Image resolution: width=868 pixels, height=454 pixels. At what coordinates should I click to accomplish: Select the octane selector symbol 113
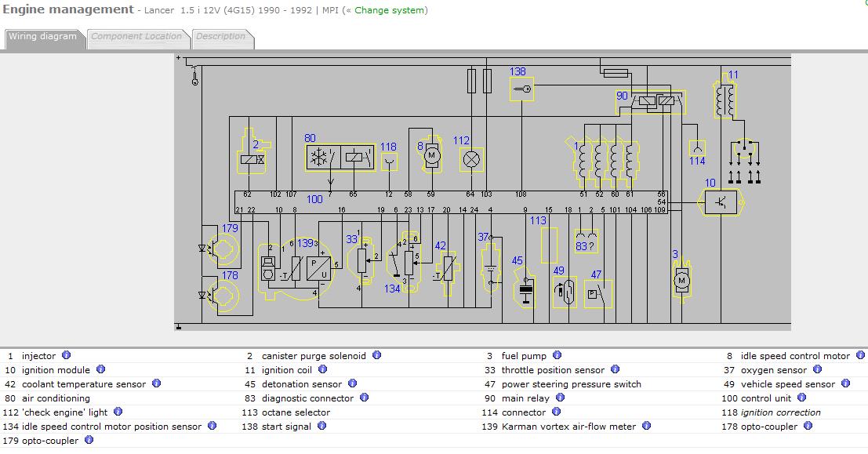549,245
